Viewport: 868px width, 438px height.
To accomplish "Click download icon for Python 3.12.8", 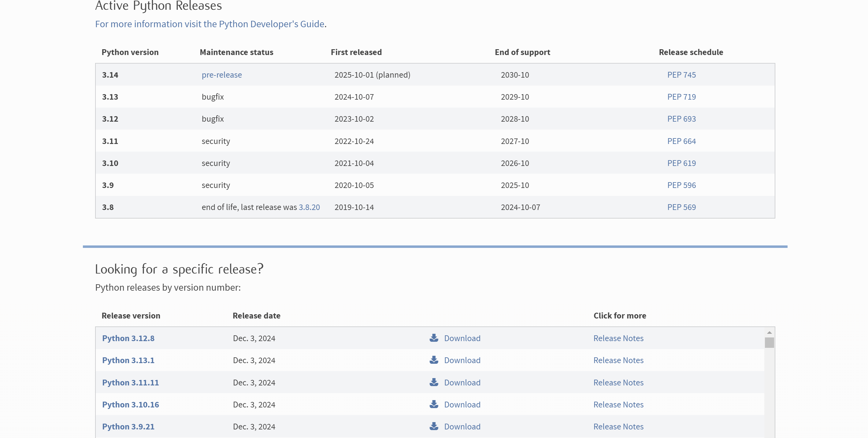I will point(434,338).
